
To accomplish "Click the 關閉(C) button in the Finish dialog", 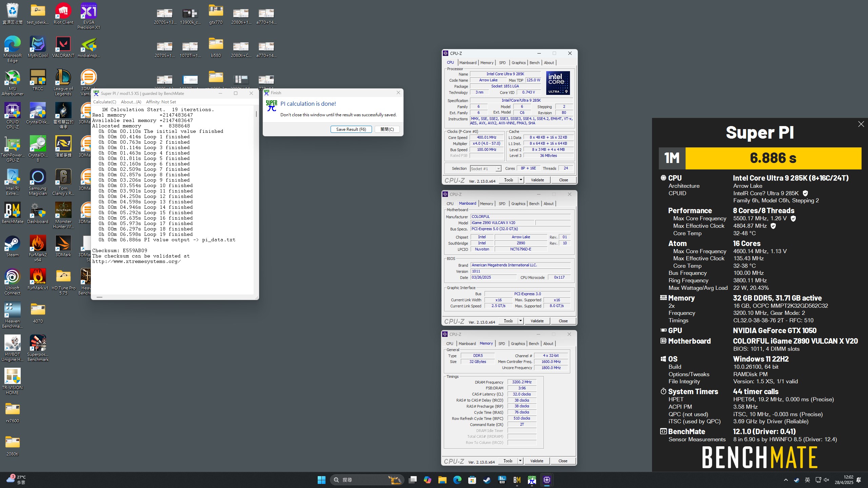I will click(387, 129).
